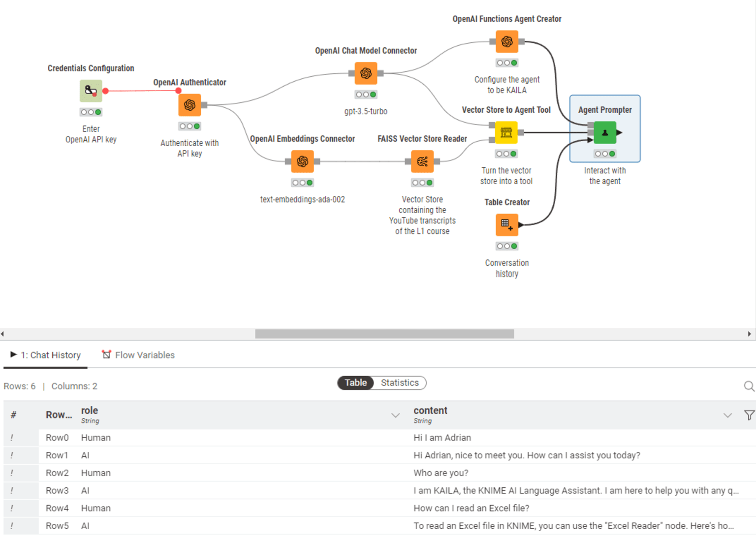Image resolution: width=756 pixels, height=543 pixels.
Task: Select the OpenAI Functions Agent Creator node
Action: (507, 42)
